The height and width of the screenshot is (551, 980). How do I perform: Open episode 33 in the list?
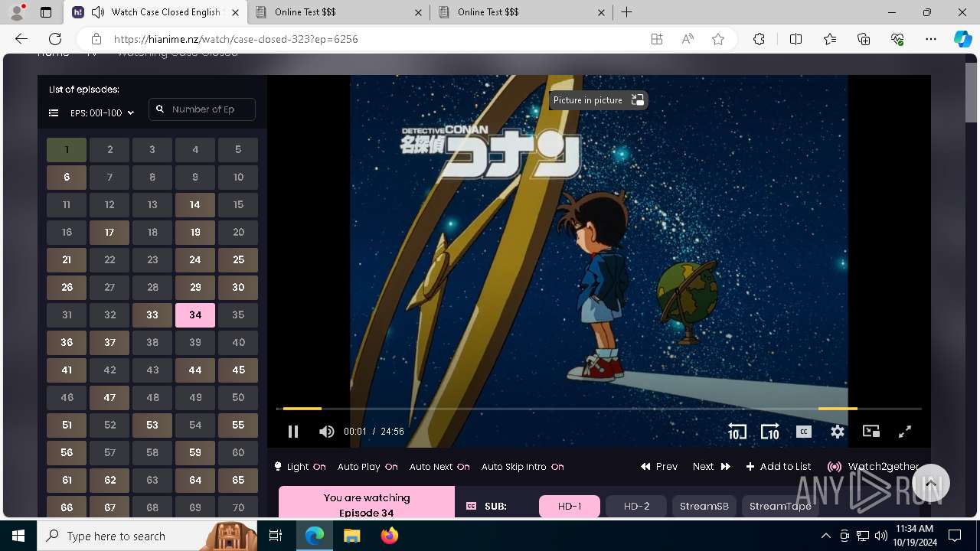[x=152, y=315]
